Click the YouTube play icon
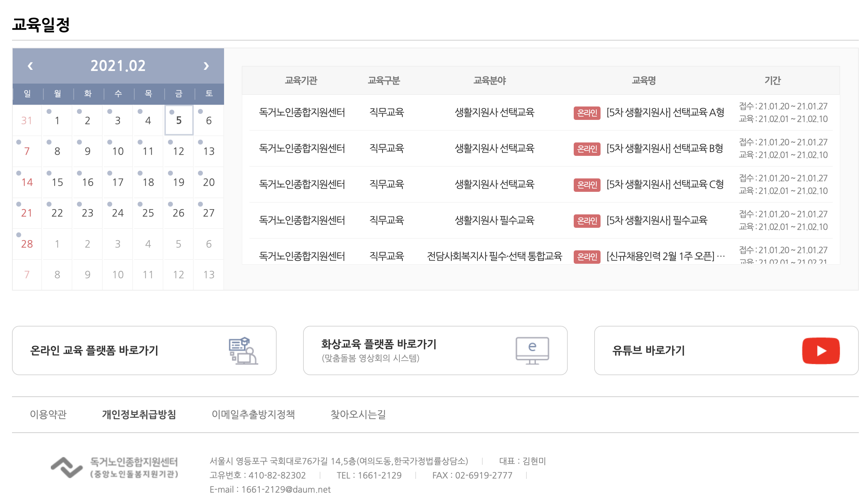Image resolution: width=868 pixels, height=500 pixels. click(821, 350)
